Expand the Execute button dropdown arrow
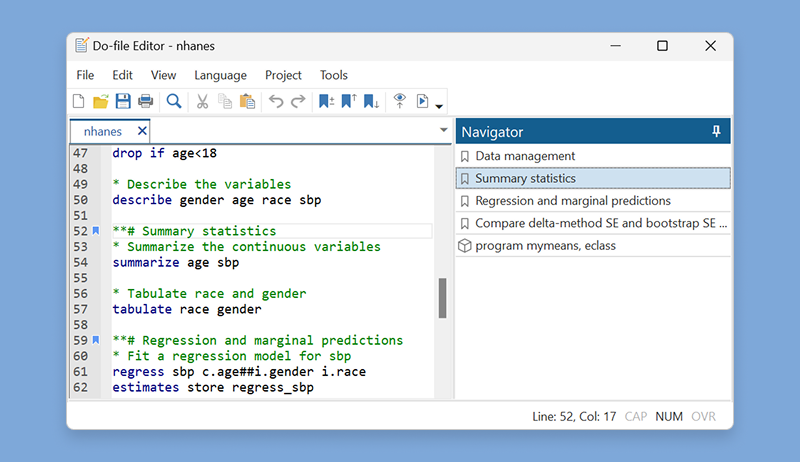800x462 pixels. click(439, 105)
